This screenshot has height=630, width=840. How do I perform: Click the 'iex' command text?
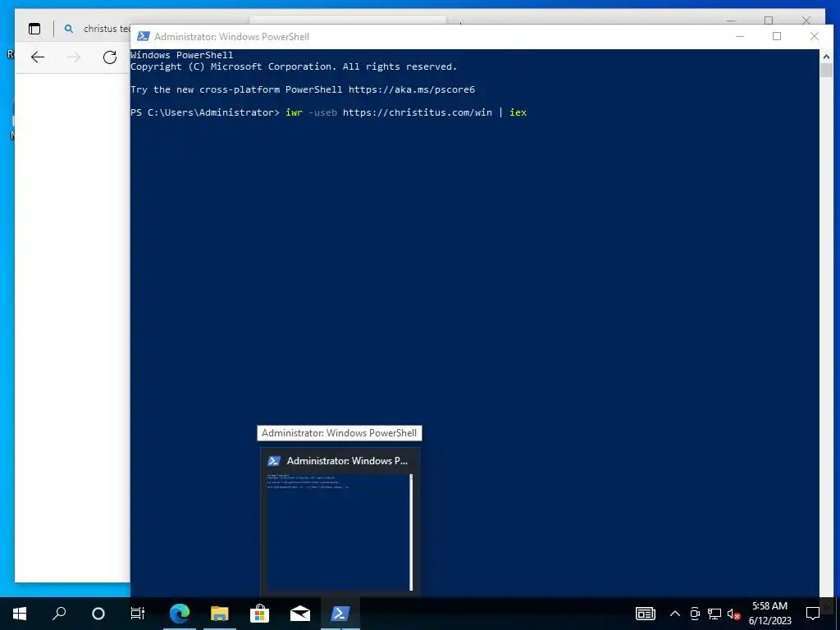518,112
